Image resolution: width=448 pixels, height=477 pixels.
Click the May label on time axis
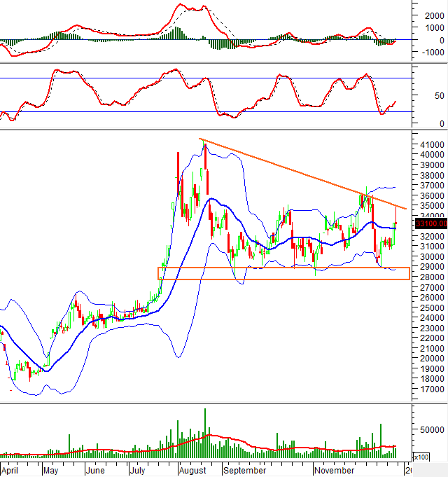pos(52,472)
